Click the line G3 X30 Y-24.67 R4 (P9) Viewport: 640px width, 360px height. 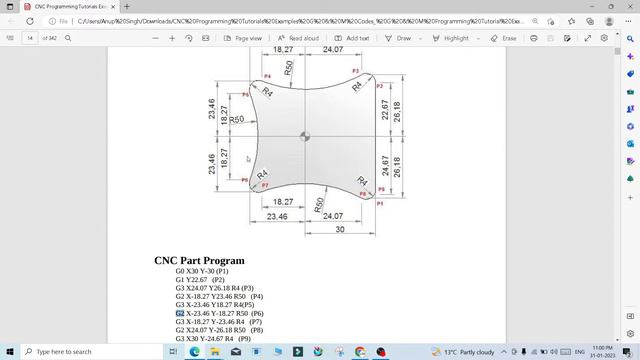[x=213, y=339]
